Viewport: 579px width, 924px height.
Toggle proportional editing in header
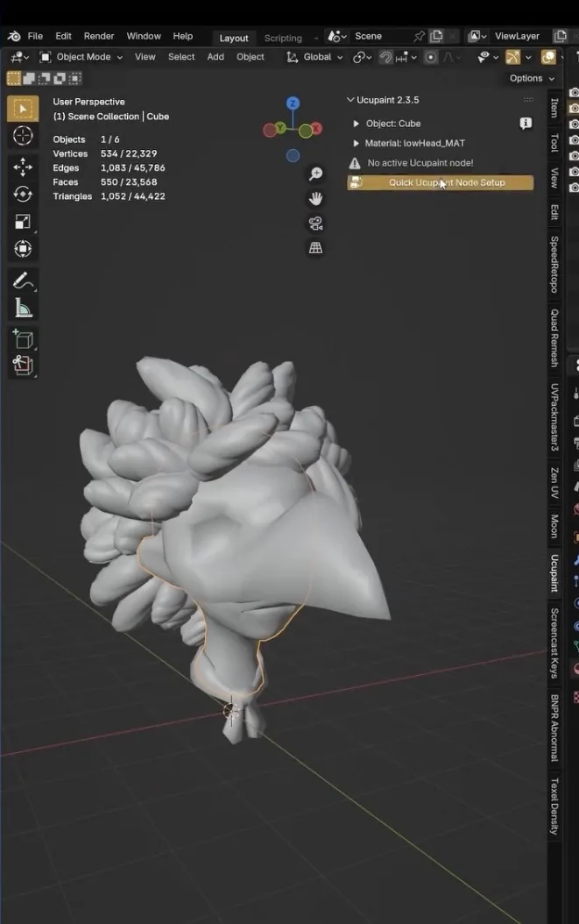pyautogui.click(x=431, y=57)
